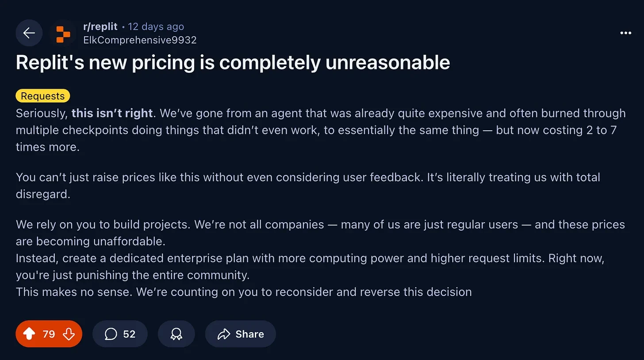The image size is (644, 360).
Task: Click the 79 vote score number
Action: click(x=49, y=334)
